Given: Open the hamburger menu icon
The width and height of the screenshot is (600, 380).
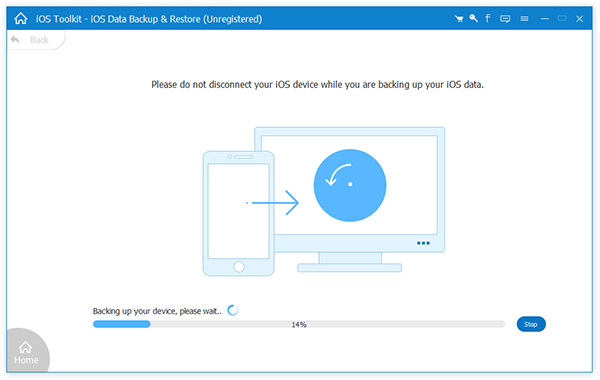Looking at the screenshot, I should (x=525, y=18).
